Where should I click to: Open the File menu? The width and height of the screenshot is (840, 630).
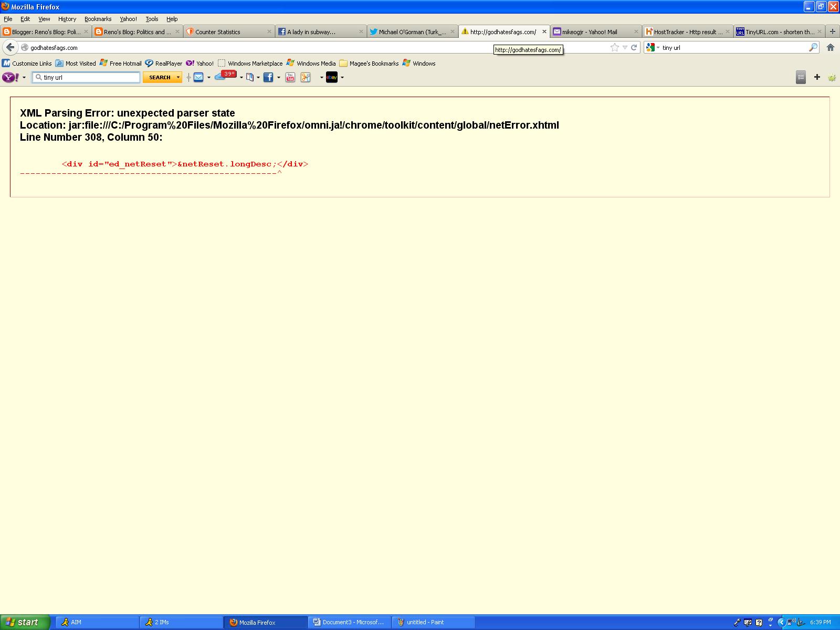[x=8, y=18]
